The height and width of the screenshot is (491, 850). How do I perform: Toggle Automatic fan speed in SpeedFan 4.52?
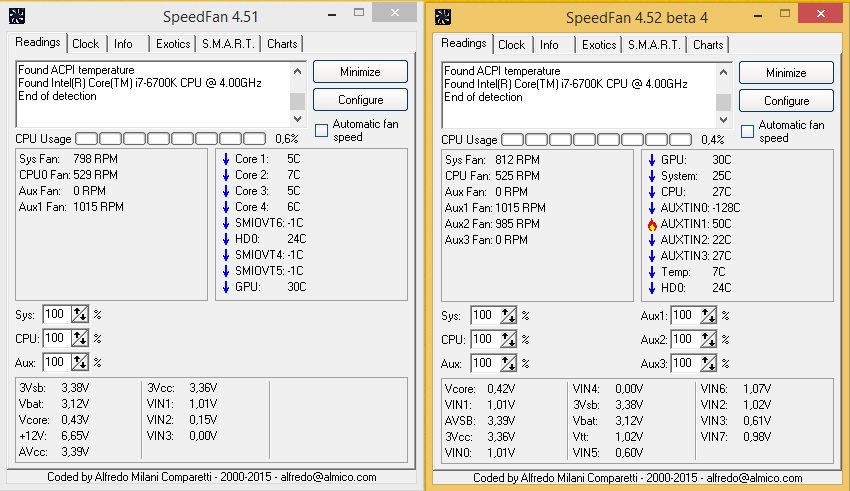(747, 131)
